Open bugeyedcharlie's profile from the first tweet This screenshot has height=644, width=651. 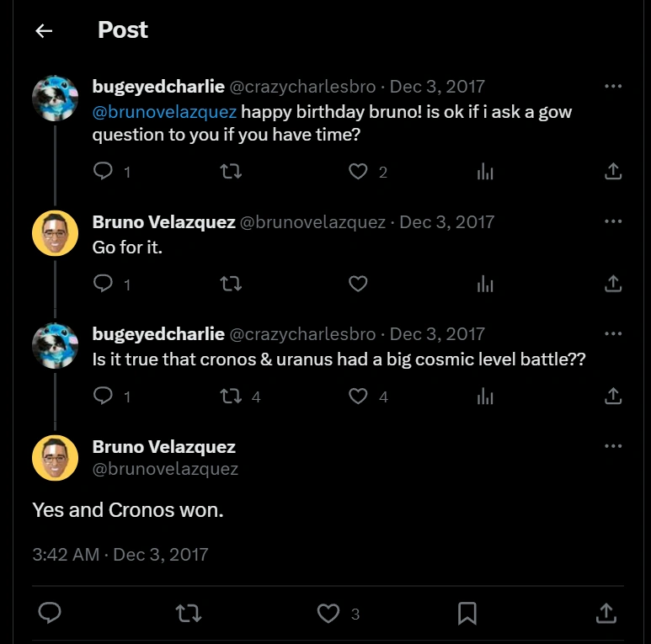158,86
